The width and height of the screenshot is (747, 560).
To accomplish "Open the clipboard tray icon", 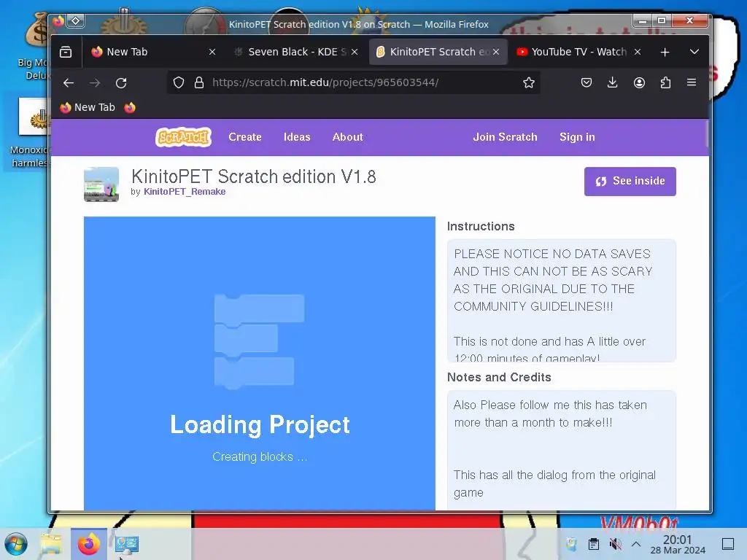I will point(594,544).
